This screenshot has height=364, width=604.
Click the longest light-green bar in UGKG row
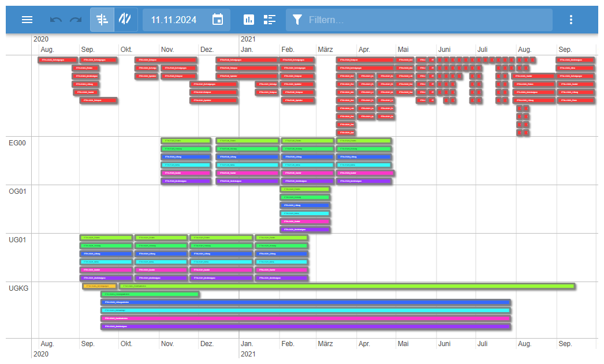click(x=346, y=286)
